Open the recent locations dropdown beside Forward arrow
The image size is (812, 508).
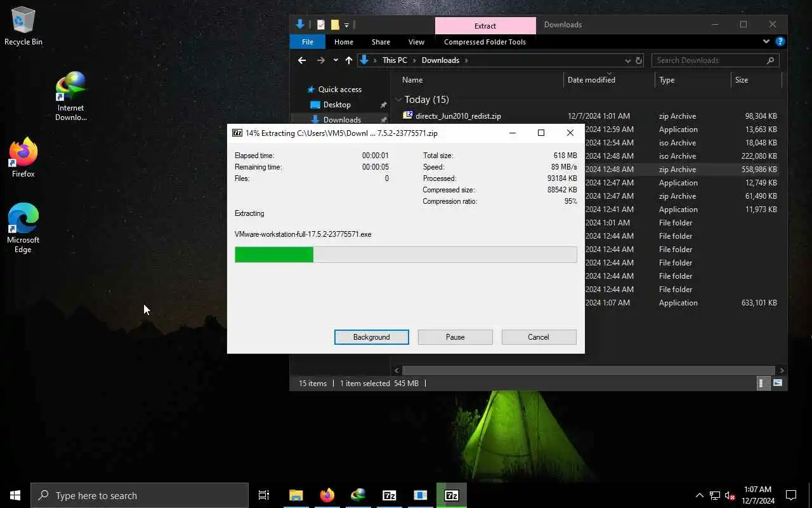pyautogui.click(x=336, y=60)
